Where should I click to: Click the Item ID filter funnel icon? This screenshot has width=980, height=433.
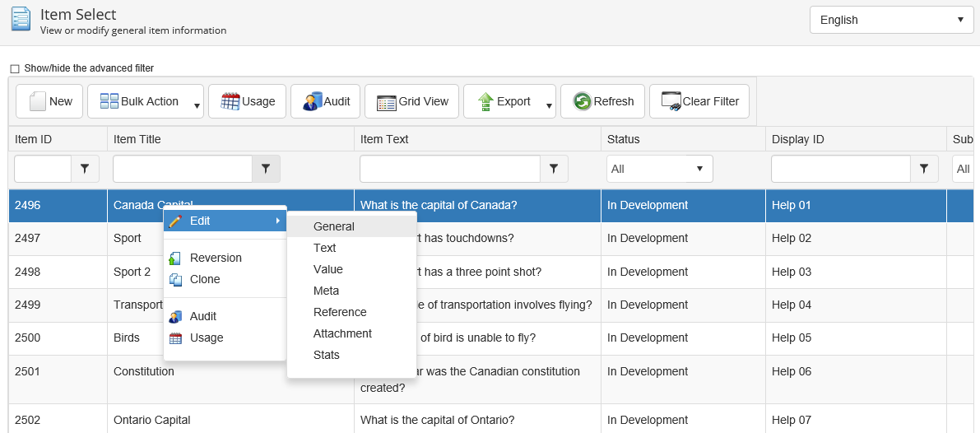point(85,169)
